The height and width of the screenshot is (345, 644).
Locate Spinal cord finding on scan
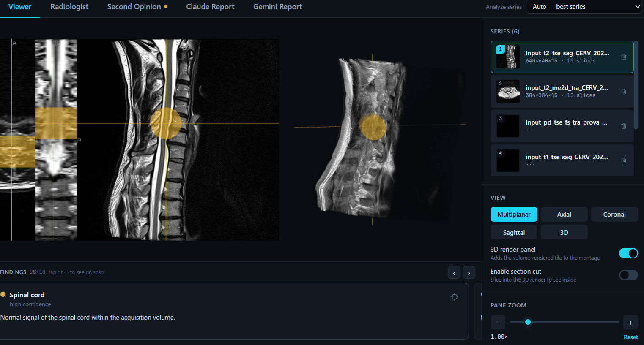(455, 297)
